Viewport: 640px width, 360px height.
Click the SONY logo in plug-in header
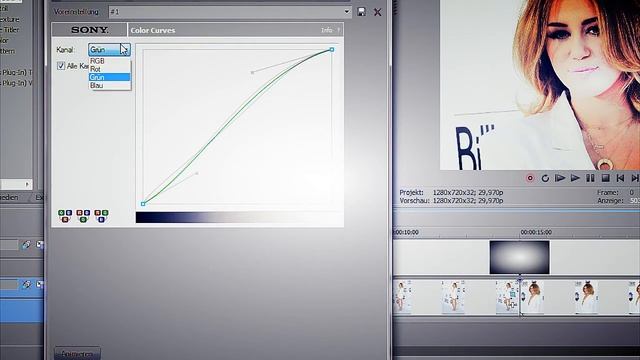pos(89,30)
